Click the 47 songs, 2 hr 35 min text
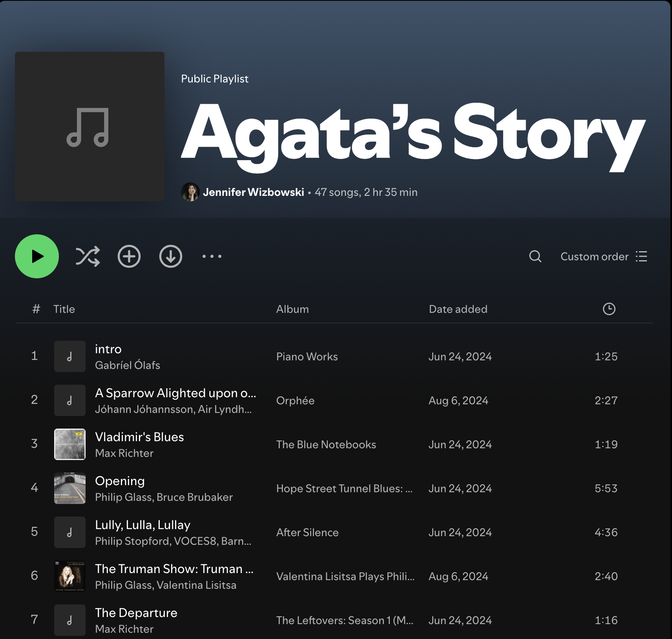Screen dimensions: 672x639 point(366,192)
